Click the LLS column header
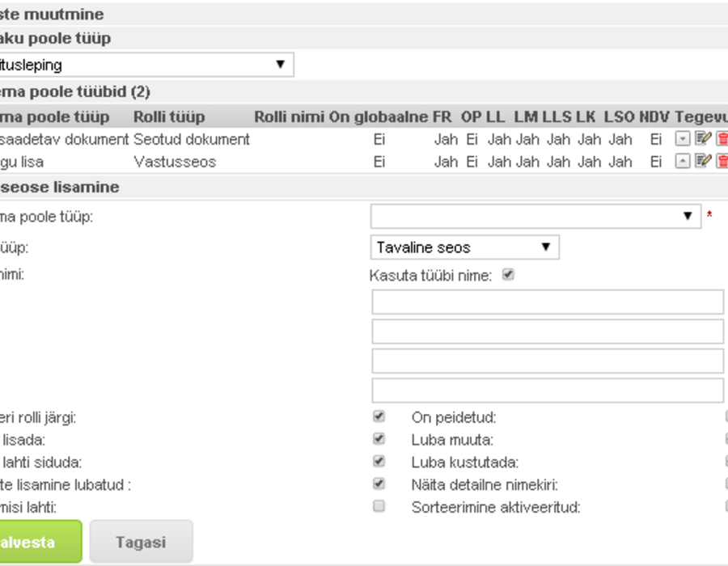 pyautogui.click(x=557, y=116)
